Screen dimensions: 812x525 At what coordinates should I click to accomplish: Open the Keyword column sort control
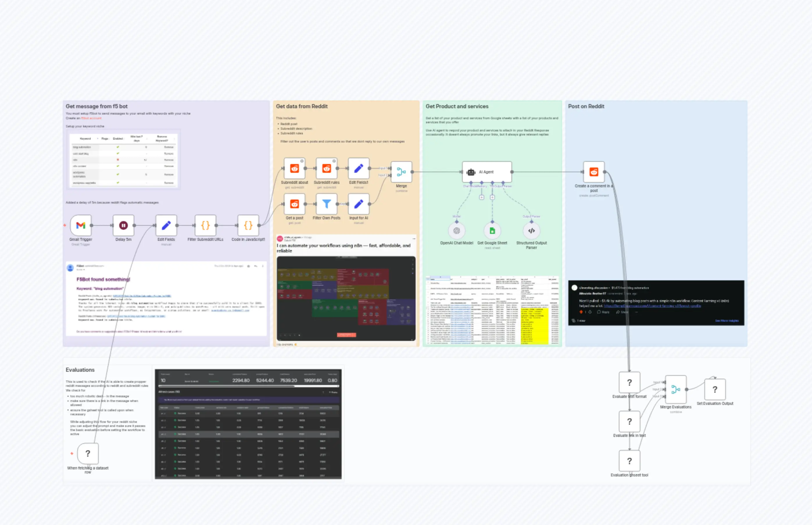pos(98,139)
